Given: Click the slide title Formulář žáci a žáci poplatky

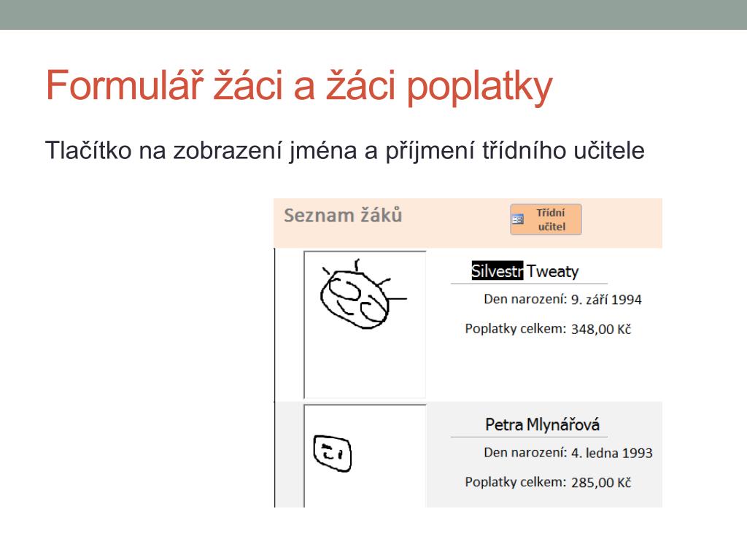Looking at the screenshot, I should pyautogui.click(x=298, y=86).
